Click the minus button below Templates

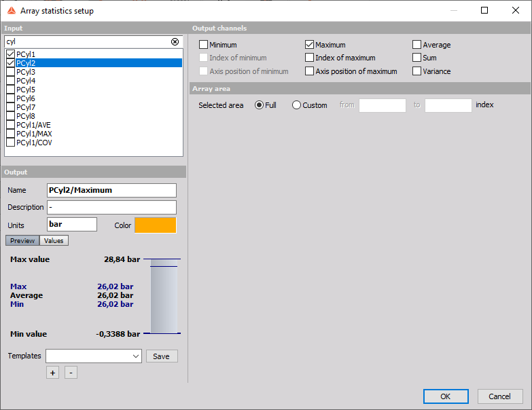pyautogui.click(x=71, y=373)
